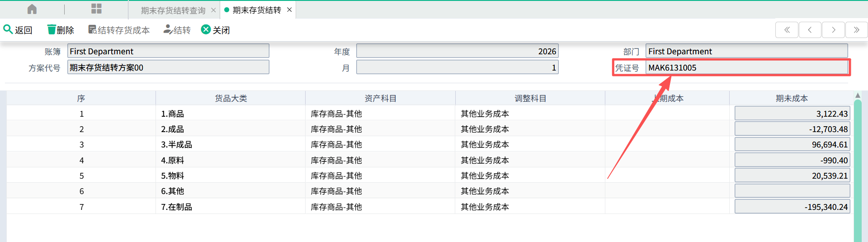
Task: Click the home icon tab
Action: click(x=32, y=9)
